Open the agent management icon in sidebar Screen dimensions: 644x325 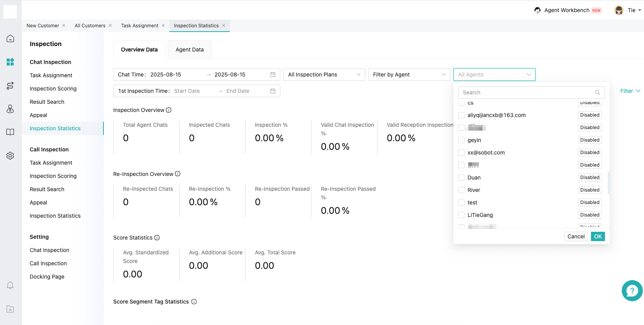(11, 109)
